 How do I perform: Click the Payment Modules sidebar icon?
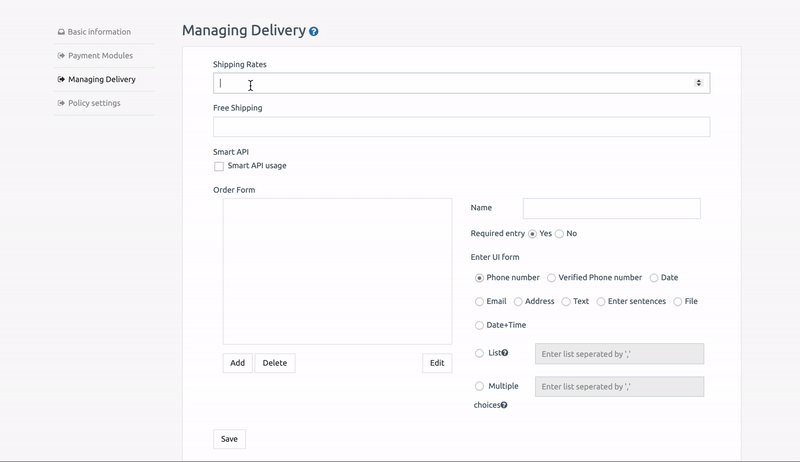coord(62,56)
